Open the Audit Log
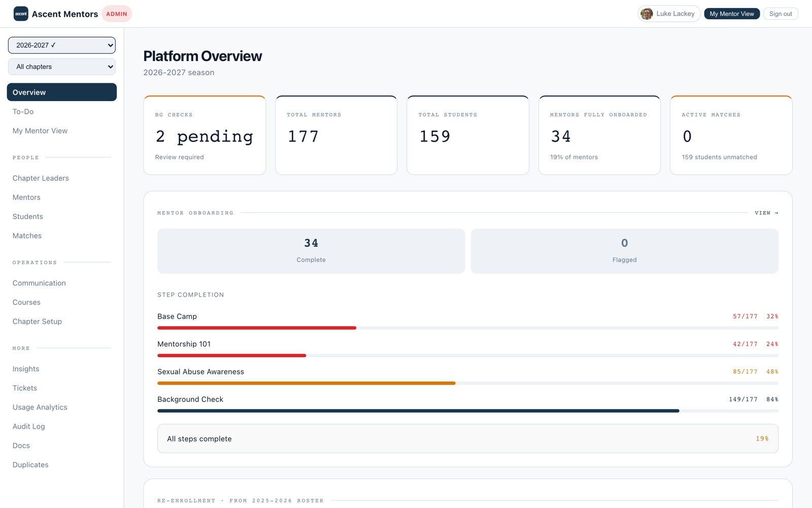Viewport: 812px width, 508px height. [29, 427]
